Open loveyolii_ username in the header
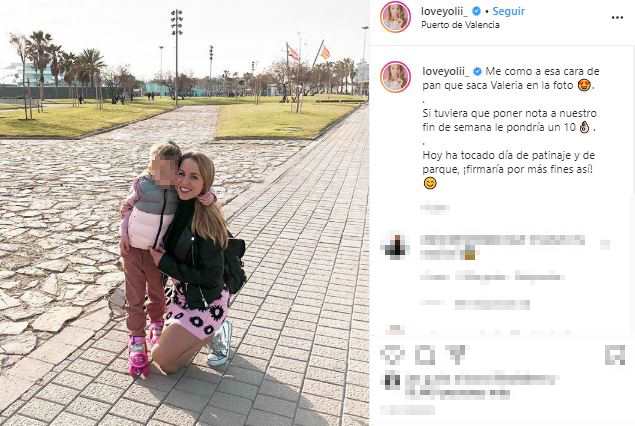Screen dimensions: 635x426 445,11
